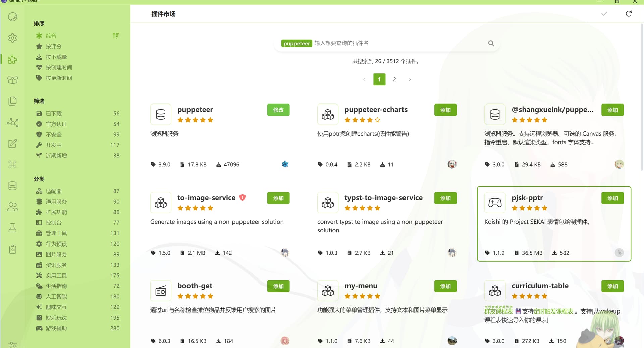Add the pjsk-pptr plugin
This screenshot has height=348, width=644.
click(612, 198)
